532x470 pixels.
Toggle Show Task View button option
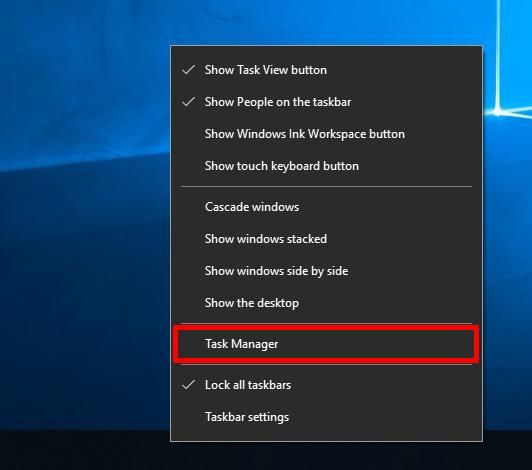(x=326, y=70)
